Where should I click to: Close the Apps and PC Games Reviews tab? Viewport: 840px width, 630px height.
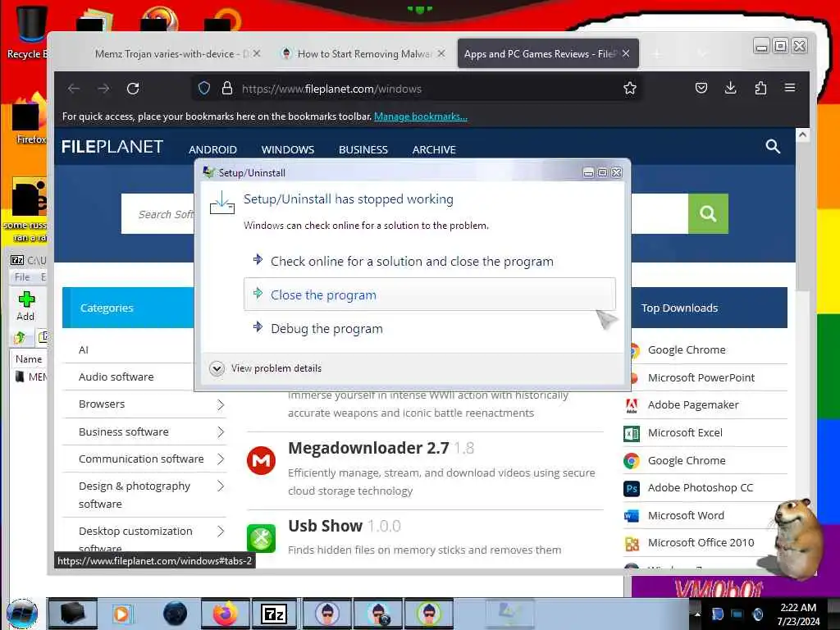tap(626, 53)
